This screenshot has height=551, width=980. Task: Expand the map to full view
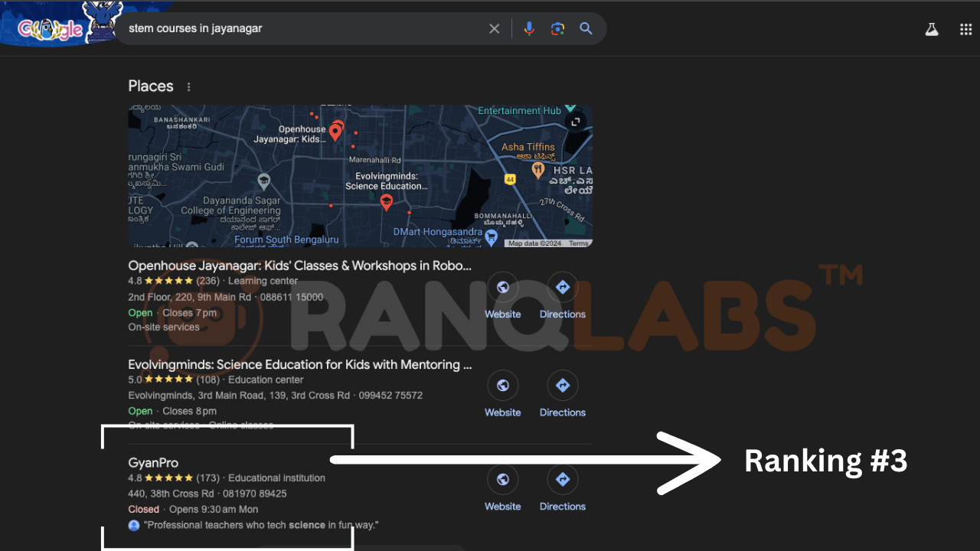tap(575, 122)
